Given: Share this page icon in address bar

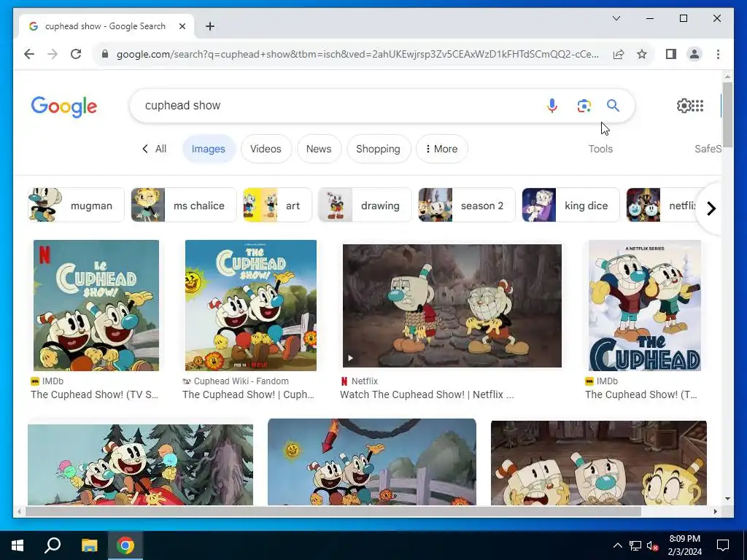Looking at the screenshot, I should [x=619, y=54].
